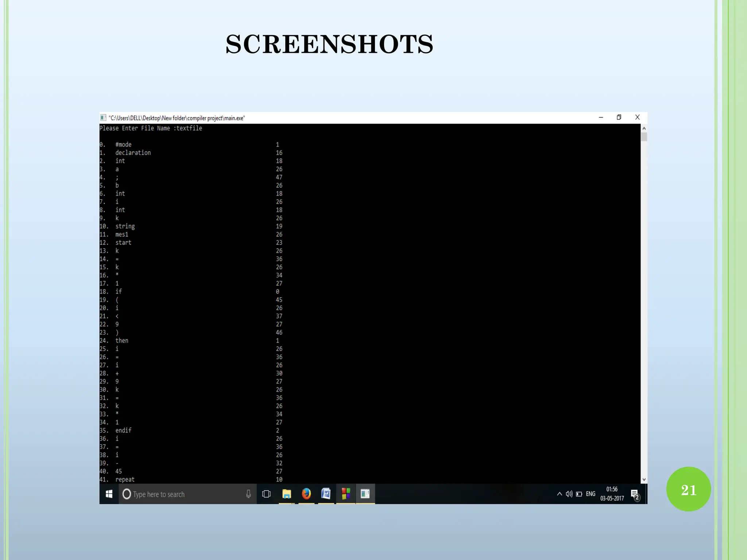Click the colorful blocks app taskbar icon

345,494
